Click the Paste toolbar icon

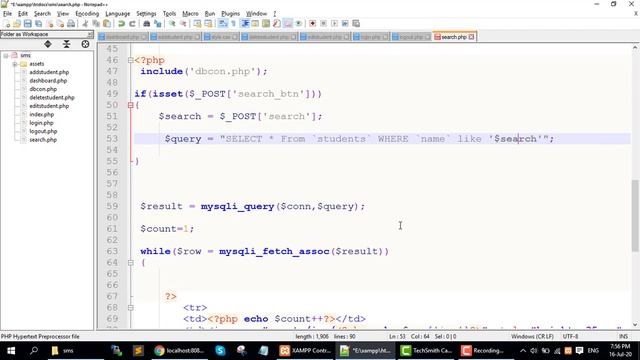tap(107, 24)
